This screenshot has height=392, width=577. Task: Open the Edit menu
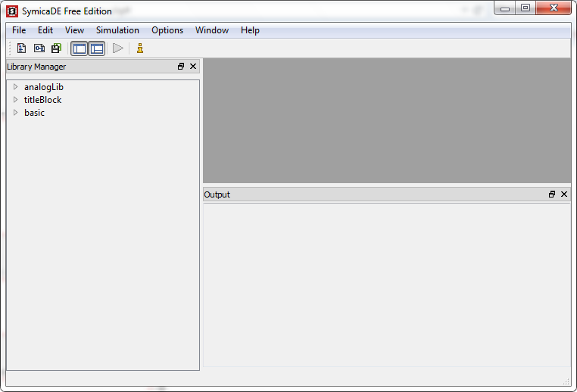[45, 30]
